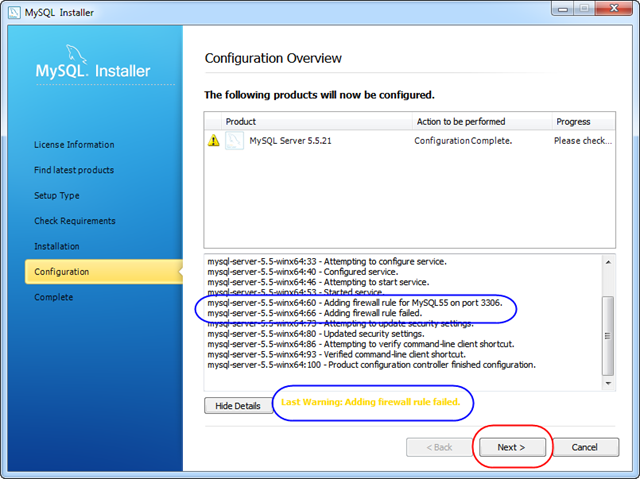Click the yellow 'Last Warning' message text

371,402
